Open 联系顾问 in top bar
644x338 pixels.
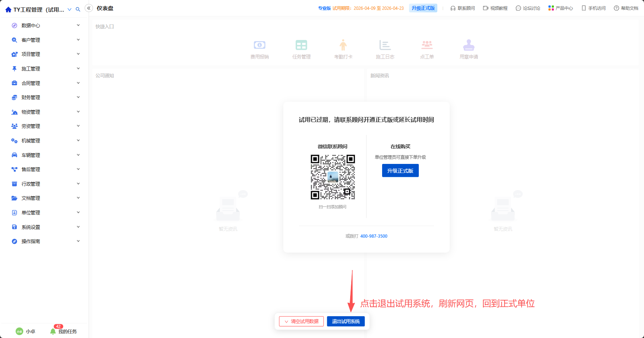(462, 8)
